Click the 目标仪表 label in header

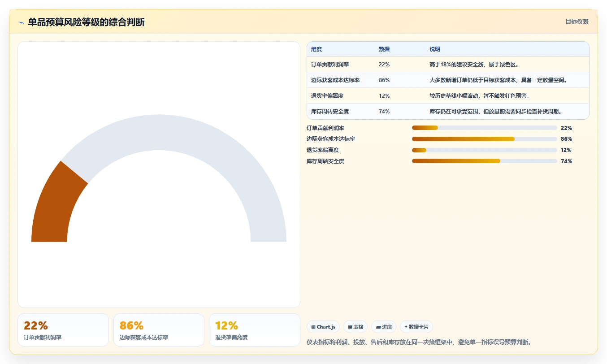[577, 22]
